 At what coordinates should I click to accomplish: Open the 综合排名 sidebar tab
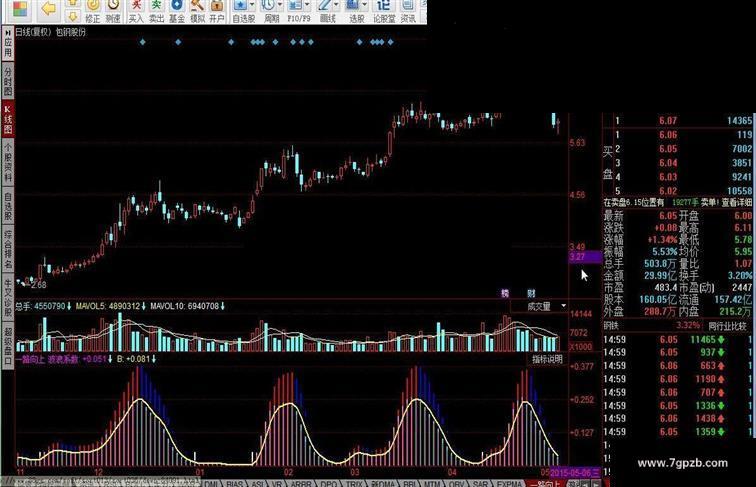pos(8,250)
